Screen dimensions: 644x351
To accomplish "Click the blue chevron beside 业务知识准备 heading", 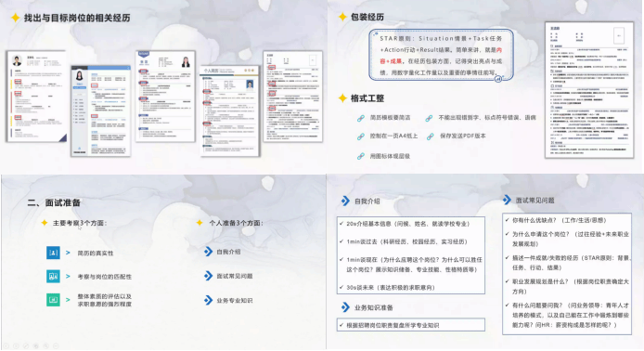I will [345, 307].
